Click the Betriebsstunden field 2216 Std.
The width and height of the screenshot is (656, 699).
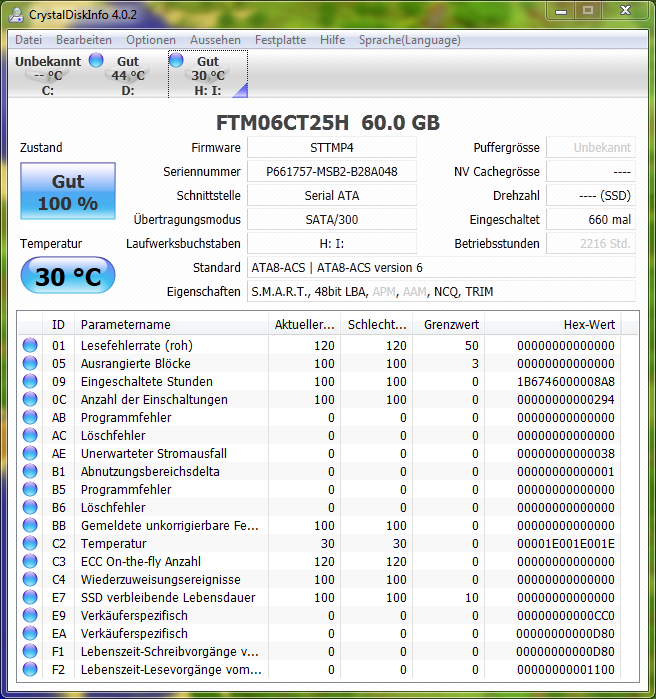[591, 244]
